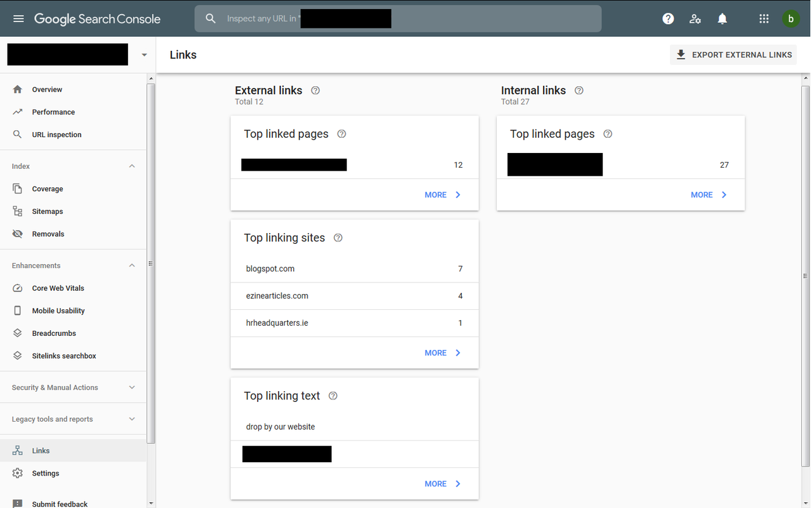Click MORE under internal Top linked pages
This screenshot has height=508, width=812.
point(709,195)
